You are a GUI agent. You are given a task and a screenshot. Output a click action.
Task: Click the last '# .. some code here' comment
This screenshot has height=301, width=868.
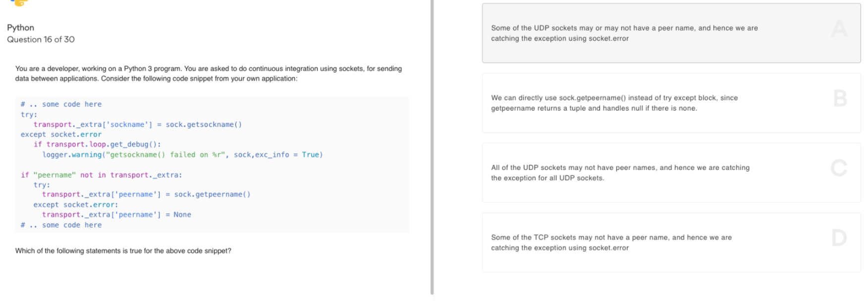(x=61, y=225)
